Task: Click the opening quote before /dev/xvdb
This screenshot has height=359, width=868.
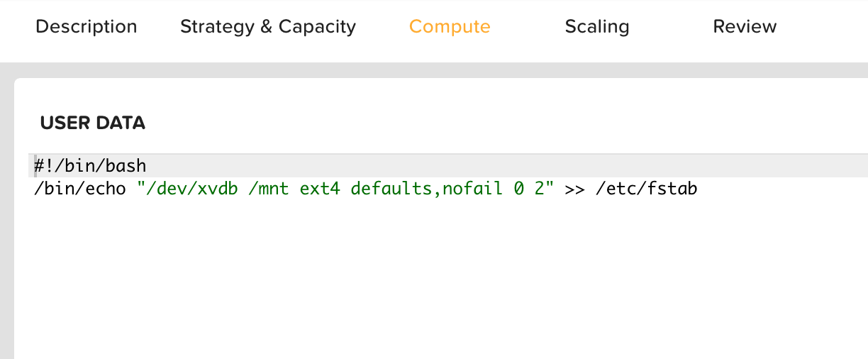Action: tap(141, 189)
